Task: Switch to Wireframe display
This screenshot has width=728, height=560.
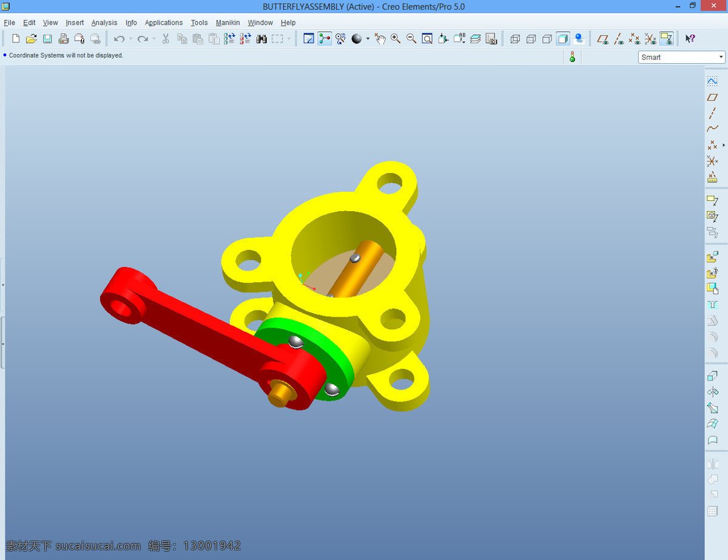Action: (515, 39)
